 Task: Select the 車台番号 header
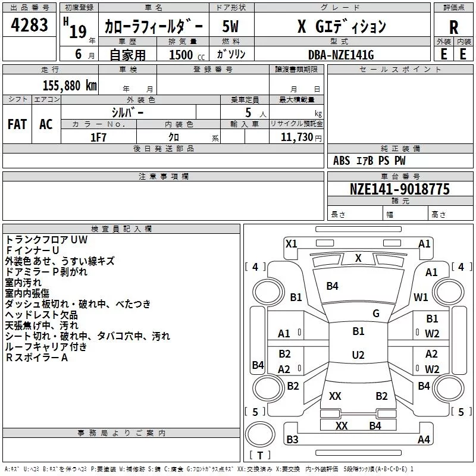point(400,177)
